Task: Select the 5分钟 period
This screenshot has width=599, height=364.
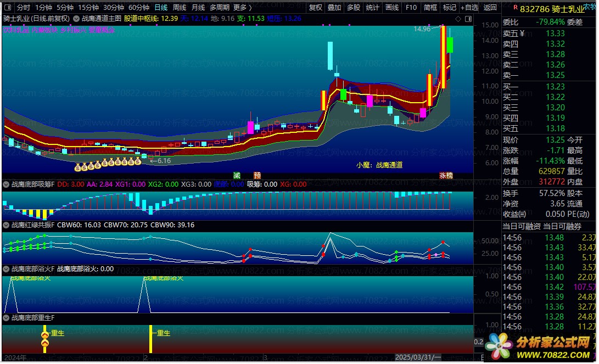Action: coord(65,7)
